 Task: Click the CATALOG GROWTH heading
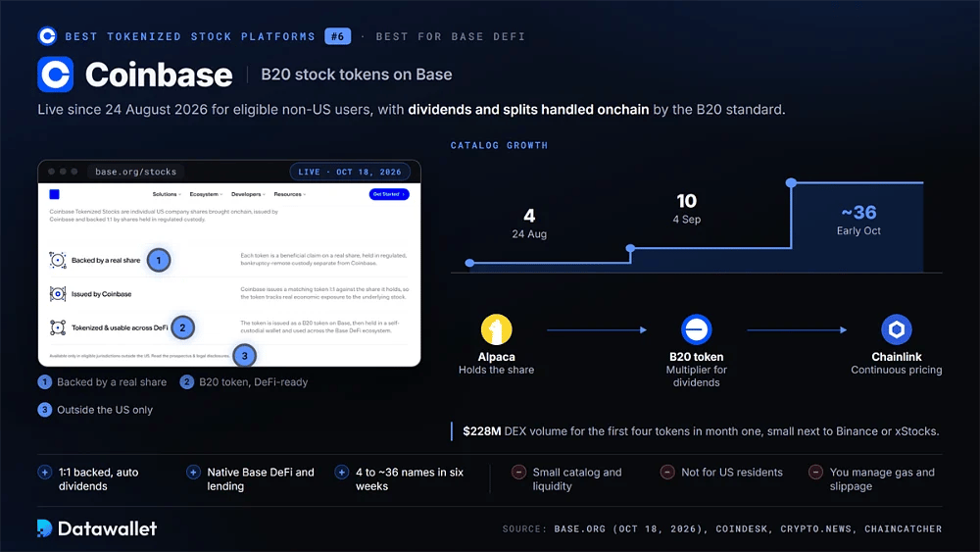pyautogui.click(x=500, y=145)
